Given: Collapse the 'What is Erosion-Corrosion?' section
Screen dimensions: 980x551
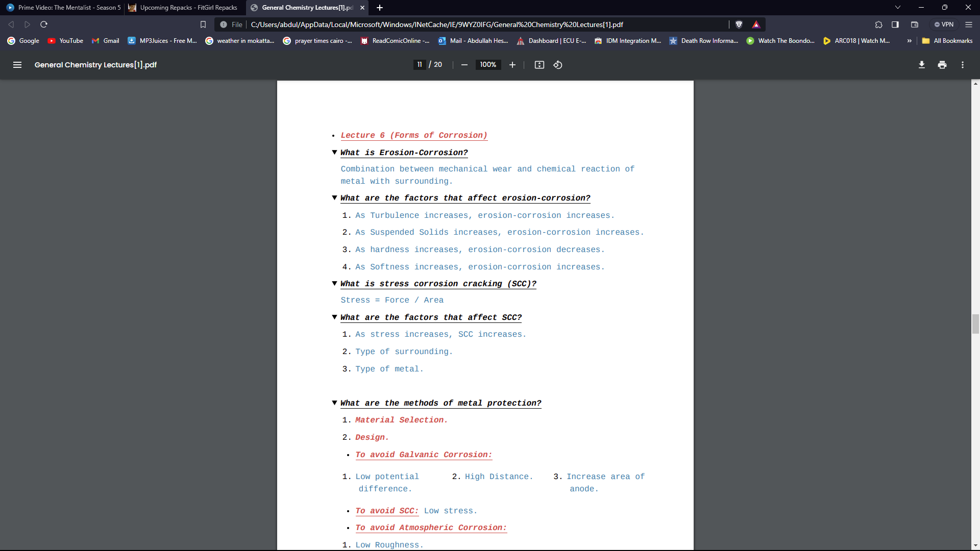Looking at the screenshot, I should click(334, 152).
